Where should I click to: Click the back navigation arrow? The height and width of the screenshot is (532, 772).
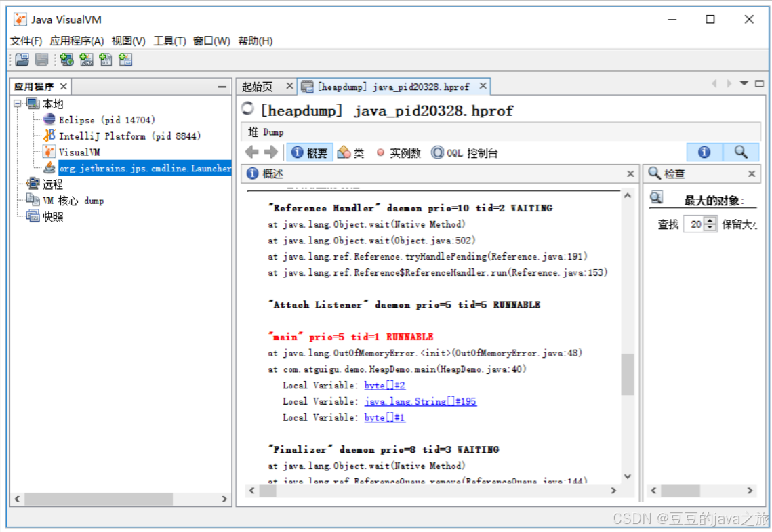252,152
